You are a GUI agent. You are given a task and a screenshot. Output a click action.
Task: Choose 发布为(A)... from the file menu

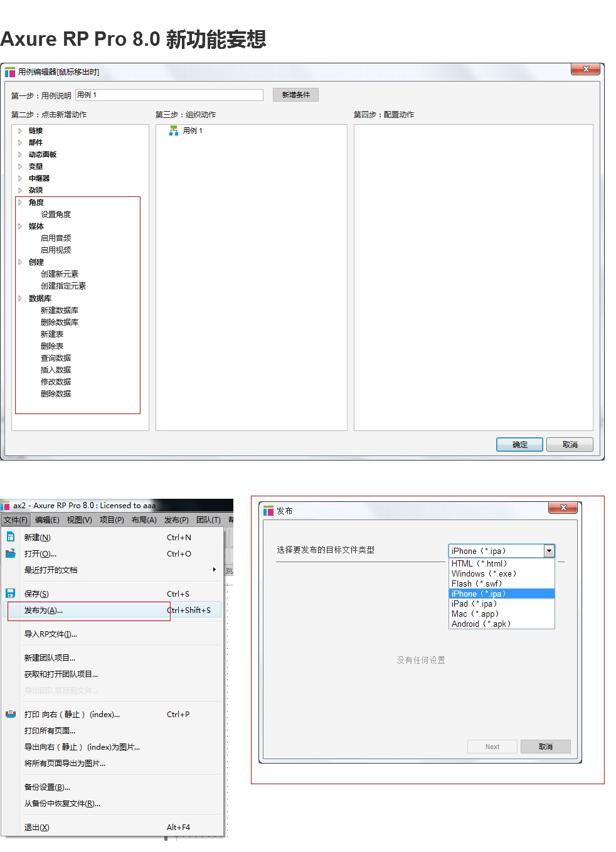[113, 610]
